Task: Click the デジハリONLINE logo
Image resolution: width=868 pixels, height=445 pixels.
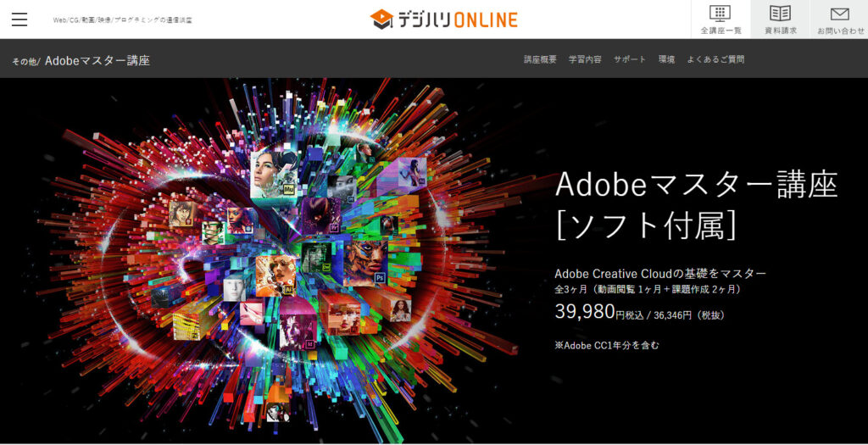Action: pyautogui.click(x=443, y=19)
